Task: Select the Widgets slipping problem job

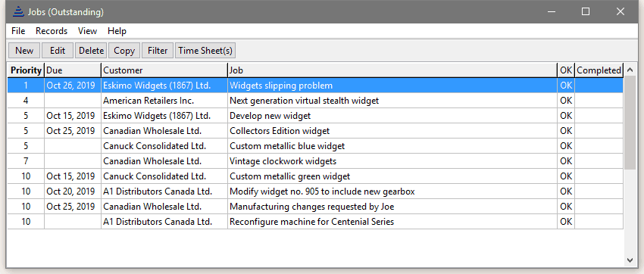Action: click(x=315, y=86)
